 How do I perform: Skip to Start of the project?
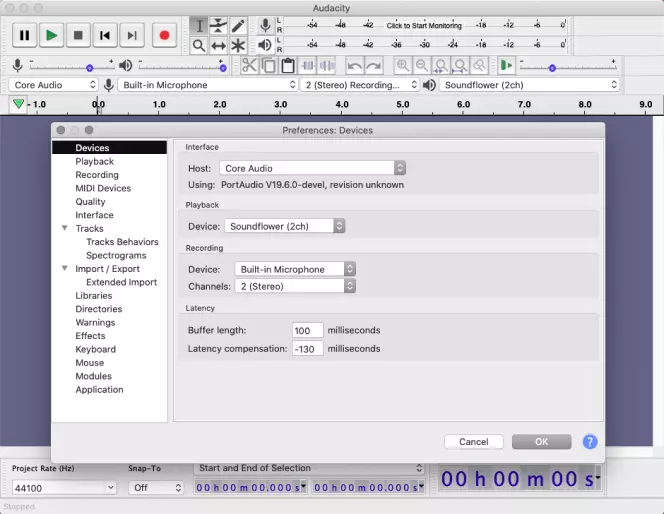[105, 36]
